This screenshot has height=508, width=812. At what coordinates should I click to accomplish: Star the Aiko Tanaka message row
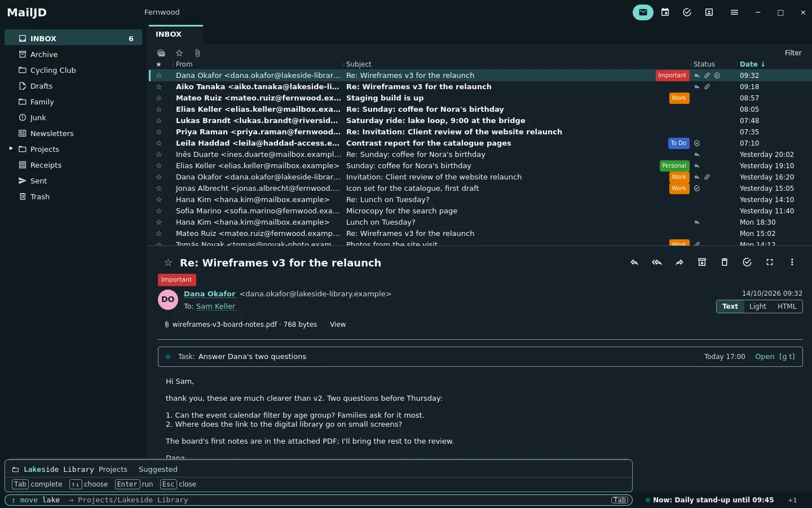(x=159, y=87)
